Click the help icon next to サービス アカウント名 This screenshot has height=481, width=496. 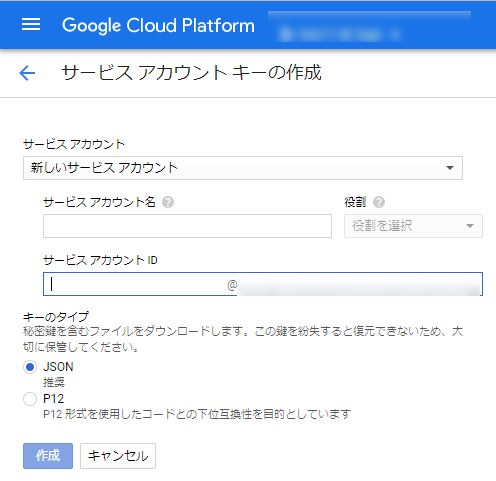point(168,202)
